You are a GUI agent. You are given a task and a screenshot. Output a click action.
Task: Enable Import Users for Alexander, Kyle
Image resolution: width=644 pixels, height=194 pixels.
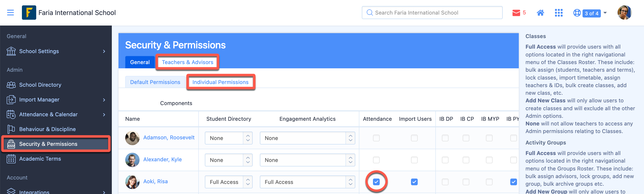click(x=414, y=160)
